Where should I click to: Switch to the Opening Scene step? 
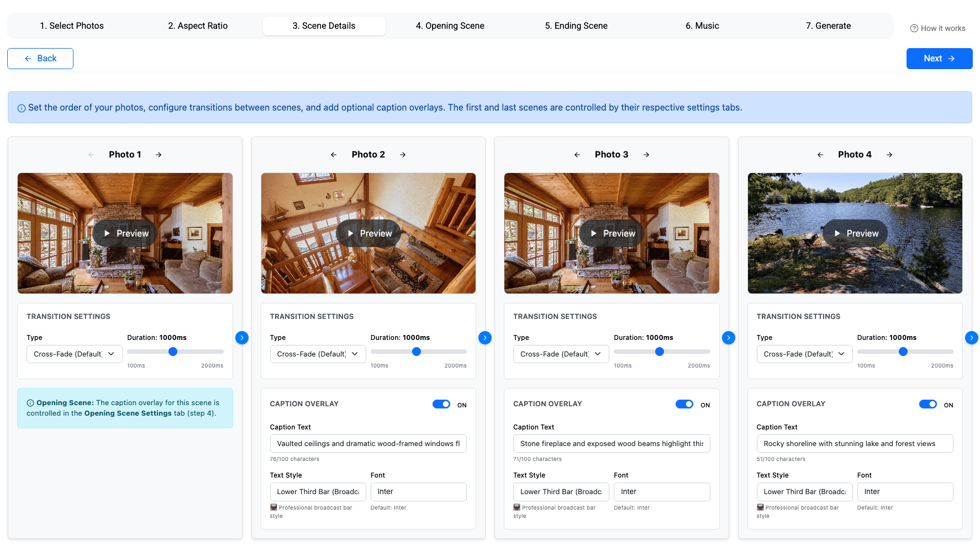[450, 25]
